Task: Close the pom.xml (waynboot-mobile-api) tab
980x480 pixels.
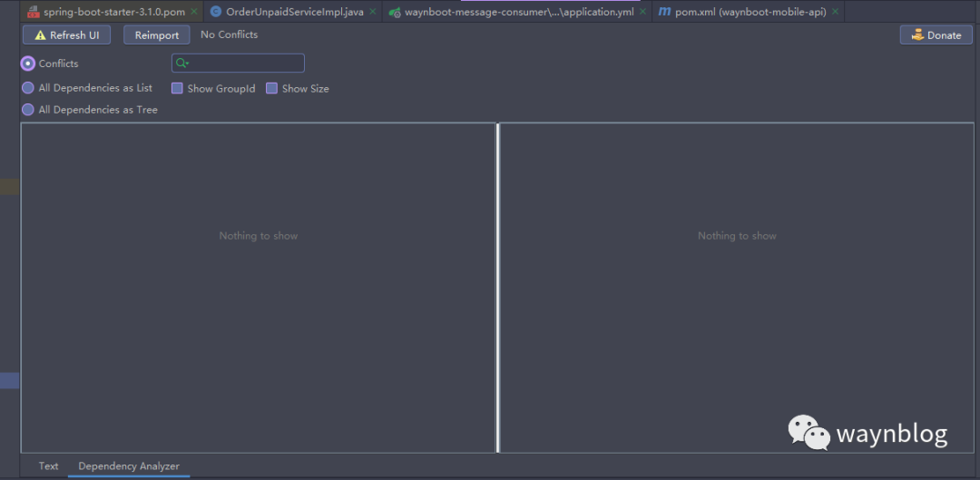Action: (x=835, y=11)
